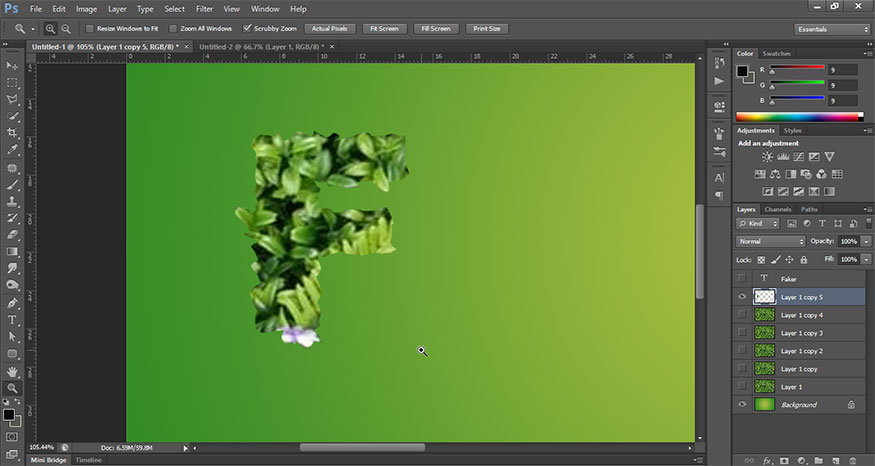Select the Clone Stamp tool
The height and width of the screenshot is (466, 875).
[x=12, y=201]
